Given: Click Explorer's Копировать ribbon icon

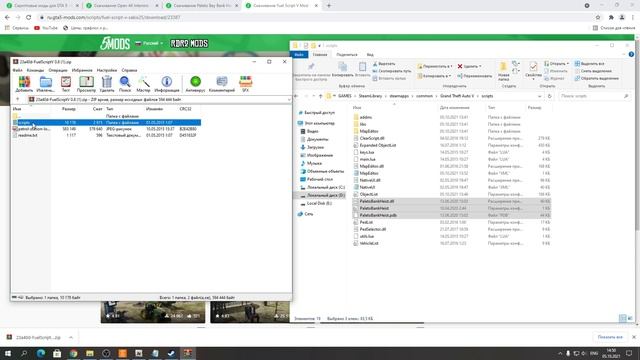Looking at the screenshot, I should point(342,69).
